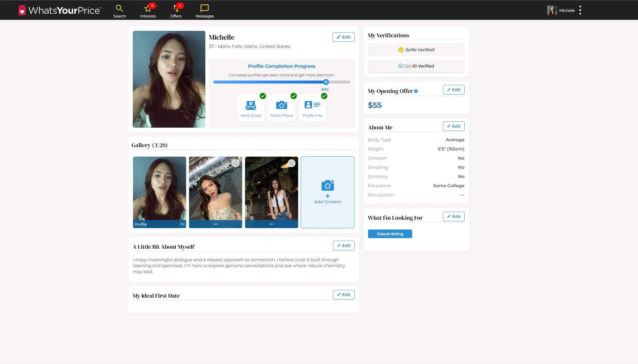Viewport: 638px width, 364px height.
Task: Click the Casual dating tag
Action: (x=390, y=234)
